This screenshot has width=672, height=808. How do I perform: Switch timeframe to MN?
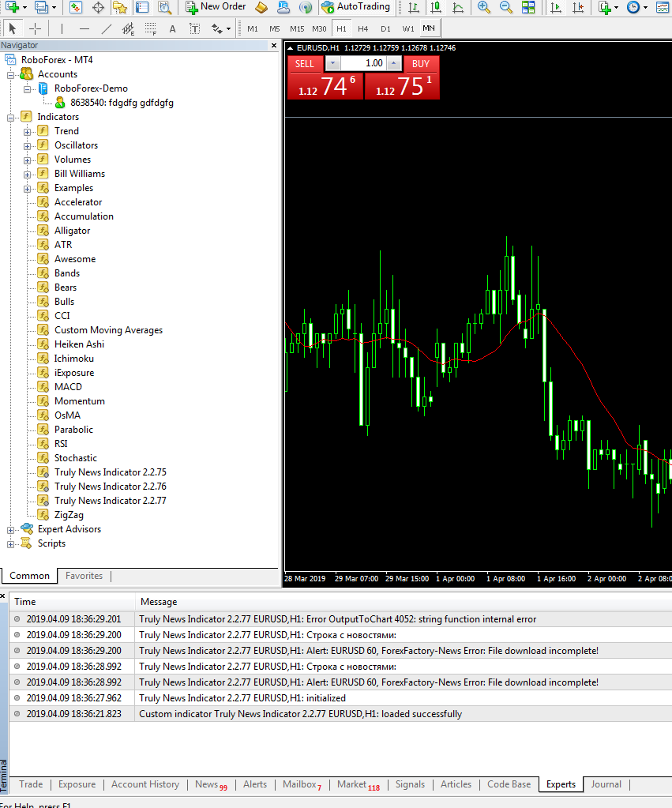coord(429,28)
